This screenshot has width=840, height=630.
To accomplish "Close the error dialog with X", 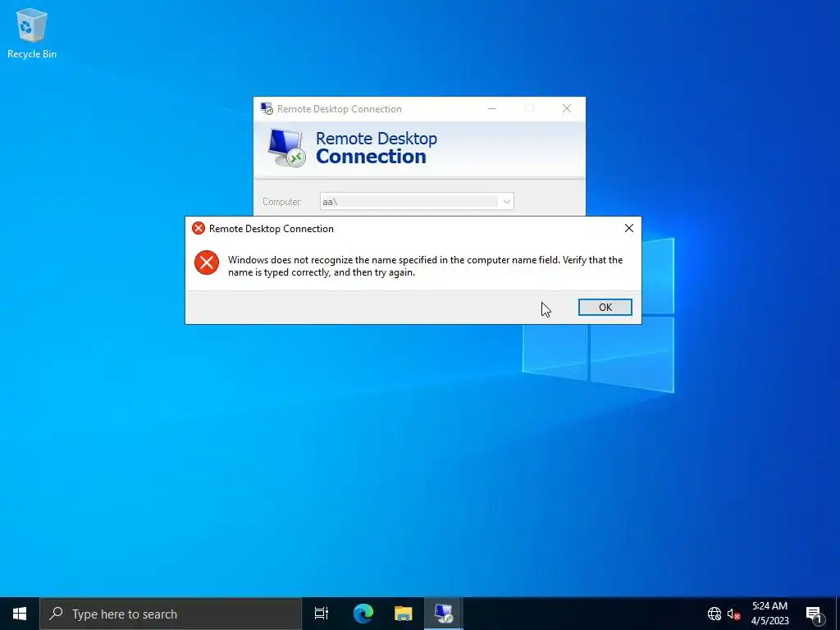I will pyautogui.click(x=629, y=228).
